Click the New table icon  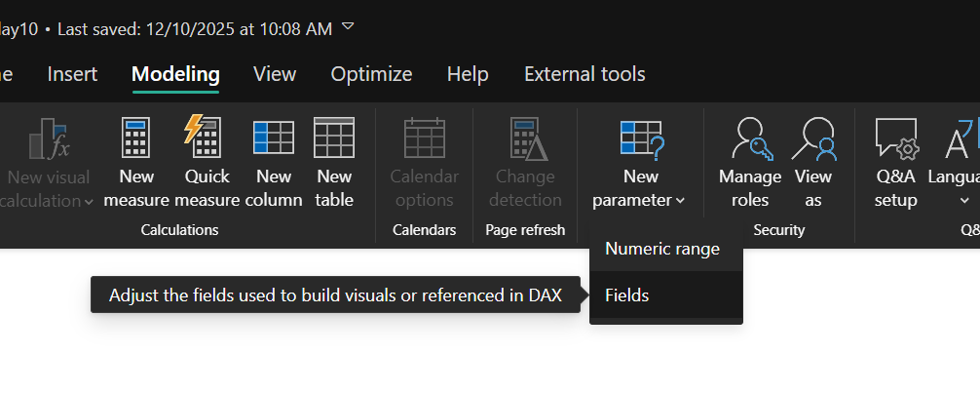tap(334, 138)
